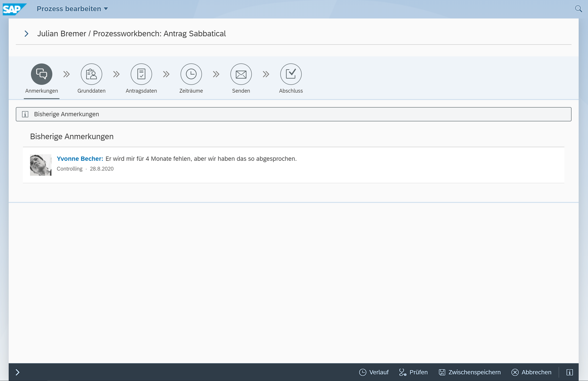This screenshot has height=381, width=588.
Task: Click the Bisherige Anmerkungen message bar
Action: click(x=293, y=114)
